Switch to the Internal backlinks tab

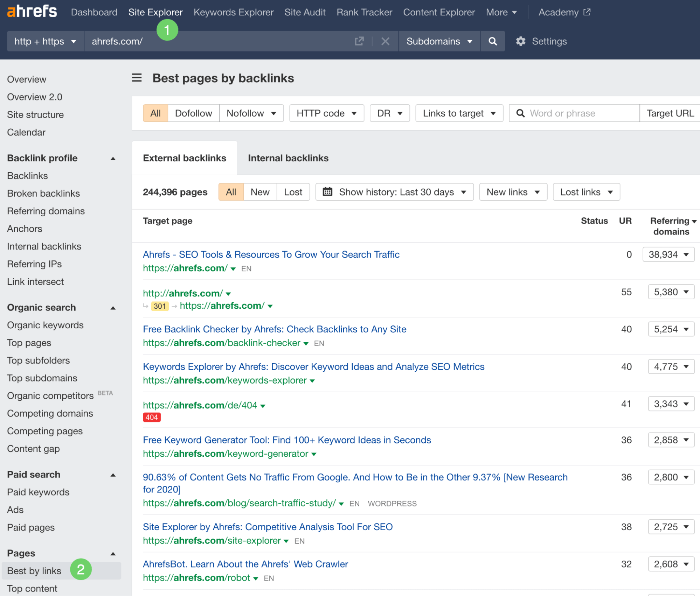[288, 158]
